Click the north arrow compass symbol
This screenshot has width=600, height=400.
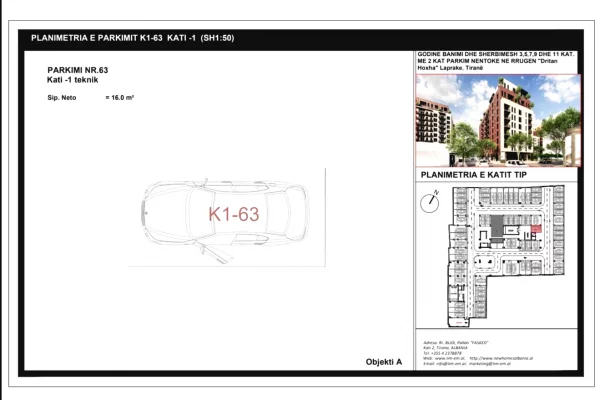coord(431,200)
